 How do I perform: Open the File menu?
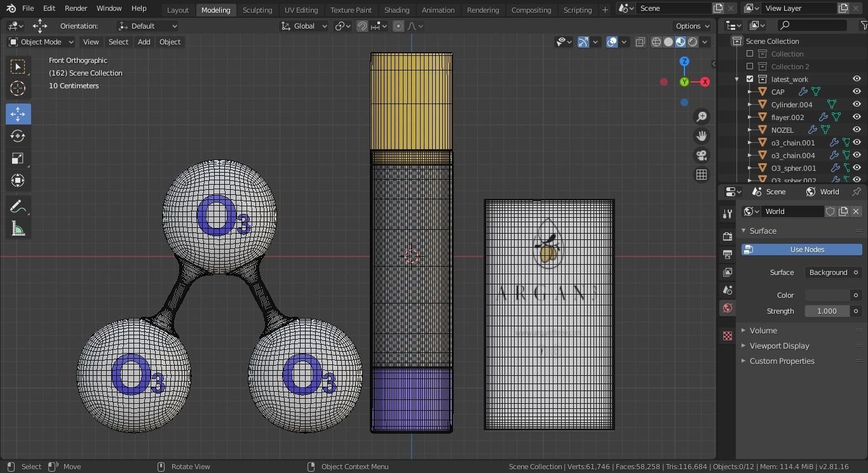click(x=28, y=9)
